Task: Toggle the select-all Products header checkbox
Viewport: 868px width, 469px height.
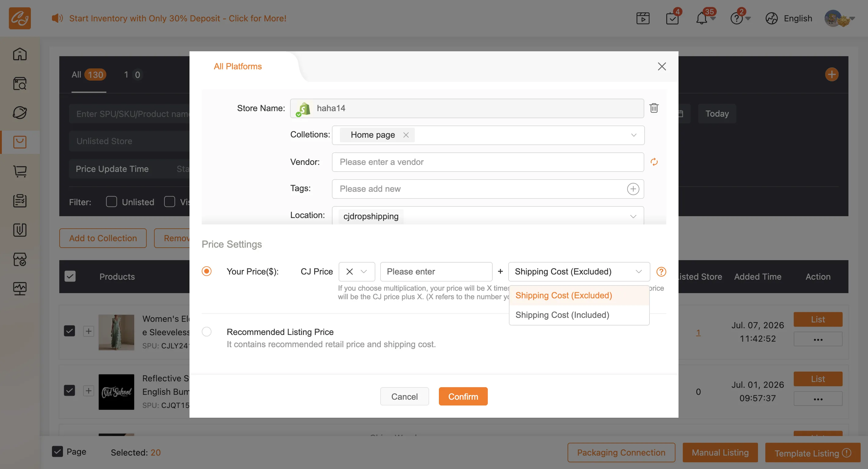Action: [70, 276]
